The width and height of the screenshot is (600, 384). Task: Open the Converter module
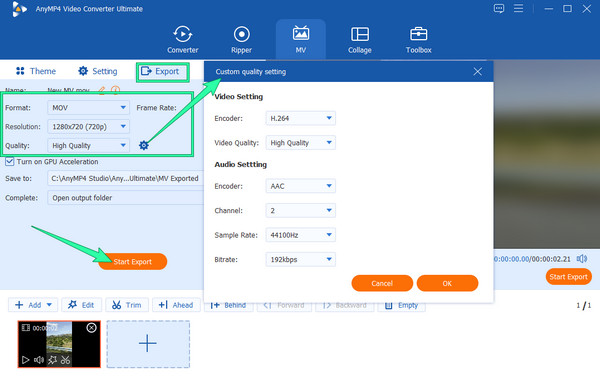coord(183,39)
